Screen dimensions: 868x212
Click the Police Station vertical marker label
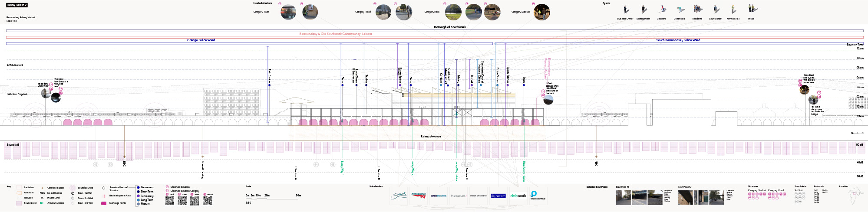[497, 75]
